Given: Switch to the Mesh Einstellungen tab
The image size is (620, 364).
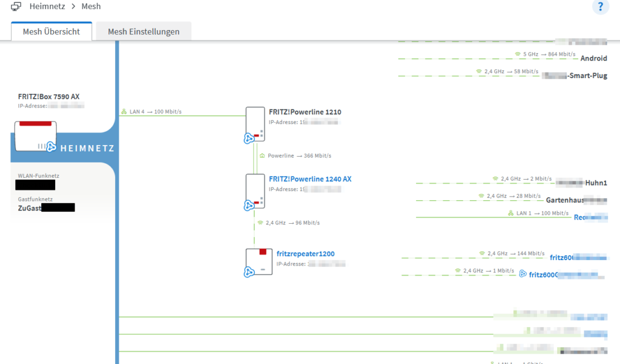Looking at the screenshot, I should 143,31.
